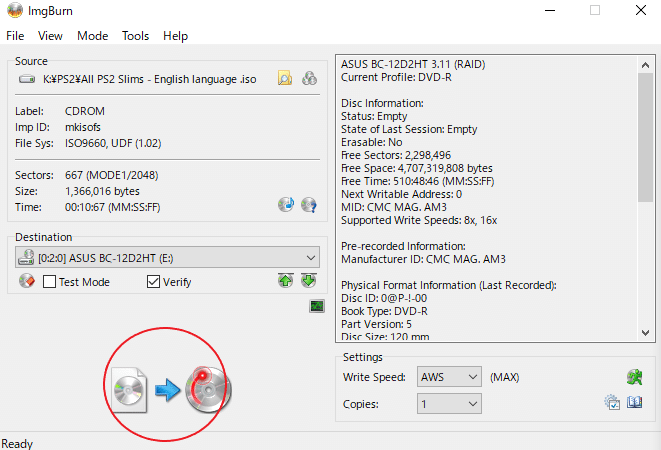The width and height of the screenshot is (661, 450).
Task: Open the View menu
Action: 50,36
